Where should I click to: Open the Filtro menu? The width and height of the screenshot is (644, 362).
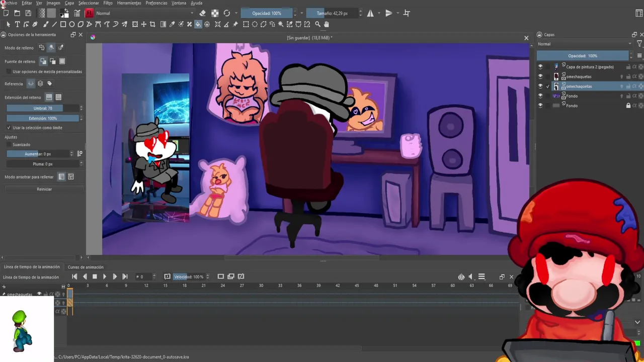click(x=108, y=3)
